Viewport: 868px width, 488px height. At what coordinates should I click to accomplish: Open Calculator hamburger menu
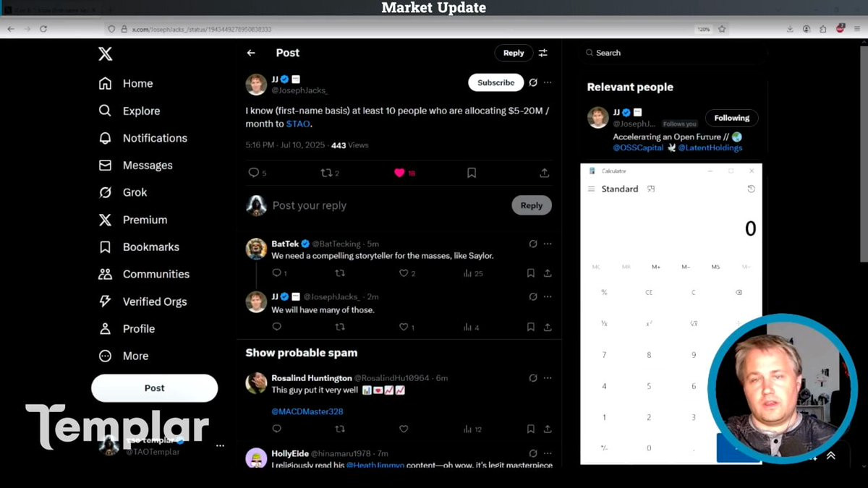tap(591, 189)
